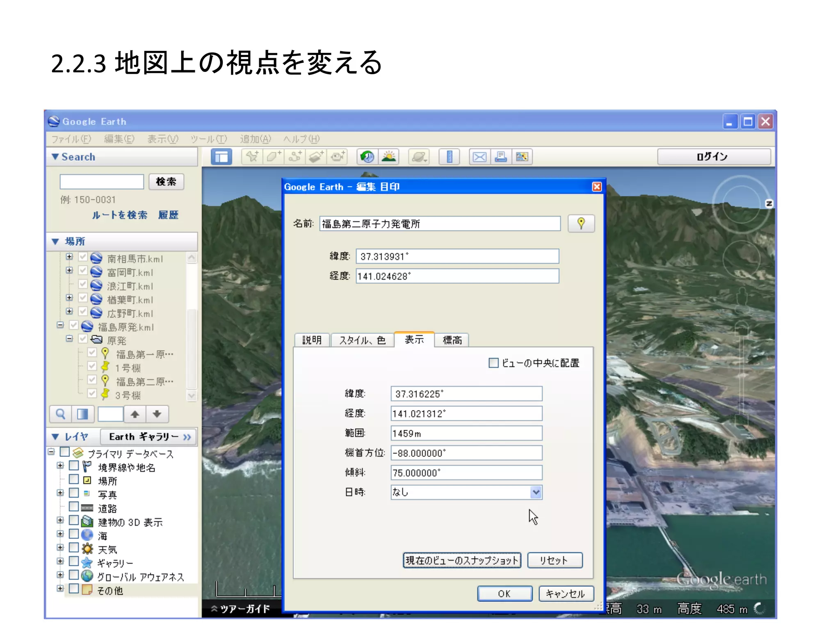The image size is (840, 630).
Task: Check the 海 layer checkbox
Action: pos(74,534)
